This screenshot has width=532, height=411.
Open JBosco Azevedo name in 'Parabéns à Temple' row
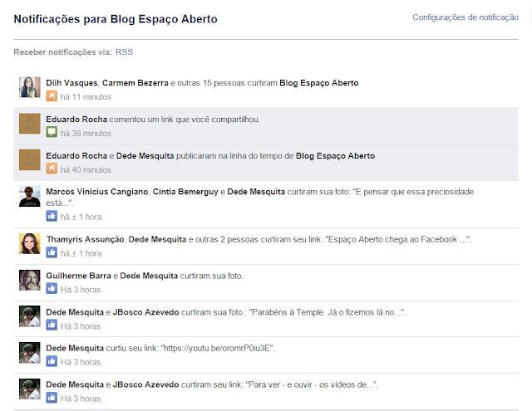[x=145, y=312]
